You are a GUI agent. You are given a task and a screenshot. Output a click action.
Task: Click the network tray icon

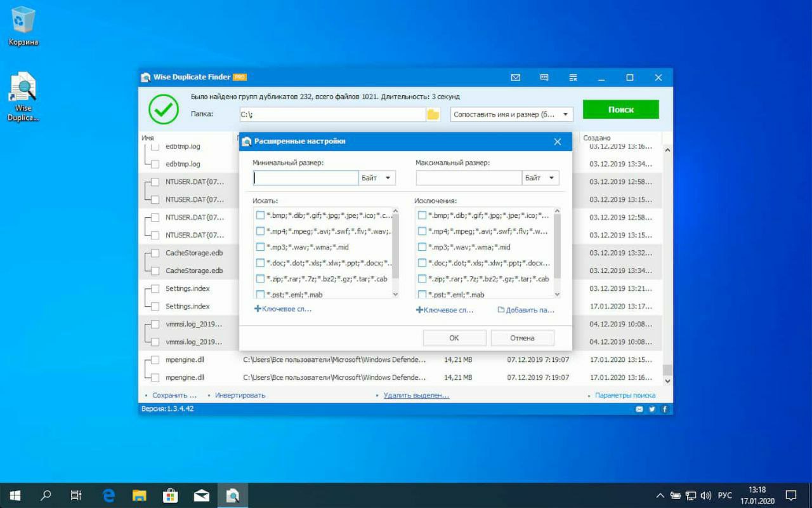pos(691,495)
